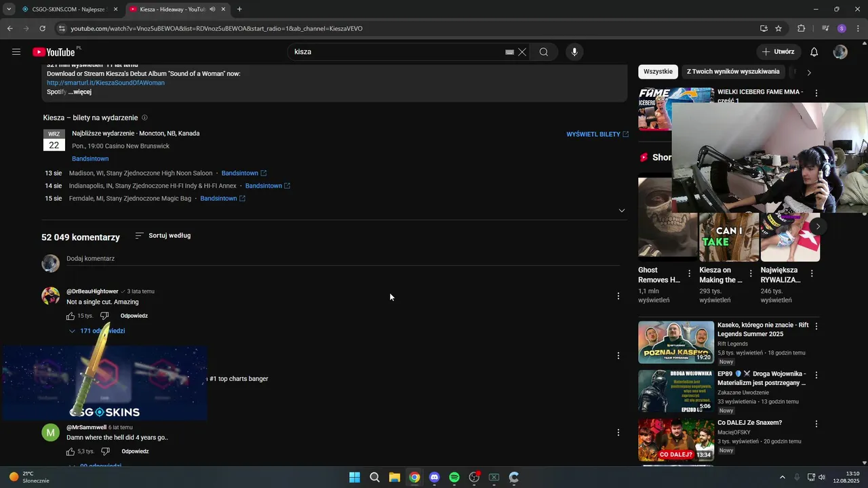Screen dimensions: 868x488
Task: Open Co DALEJ Ze Snaxem thumbnail
Action: pyautogui.click(x=676, y=440)
